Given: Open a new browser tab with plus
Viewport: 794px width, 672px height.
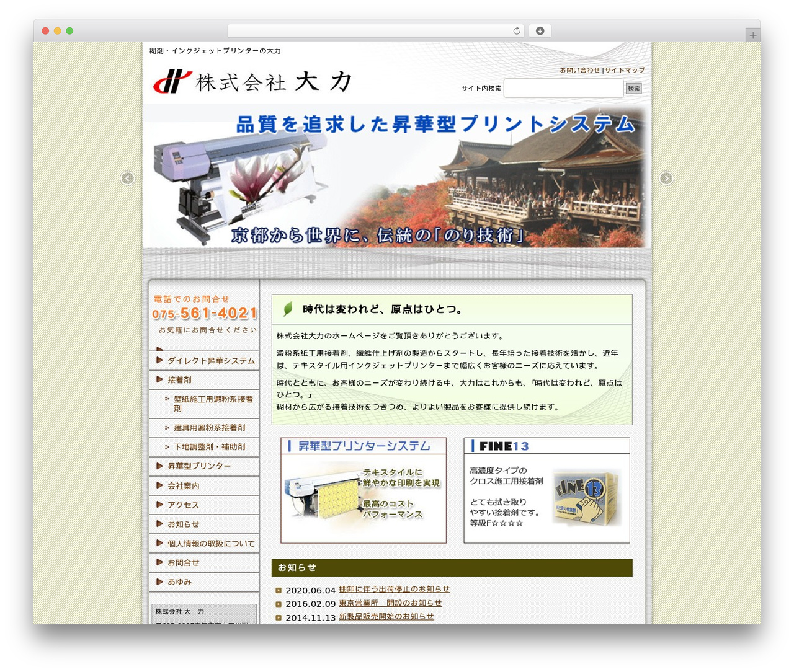Looking at the screenshot, I should point(752,35).
